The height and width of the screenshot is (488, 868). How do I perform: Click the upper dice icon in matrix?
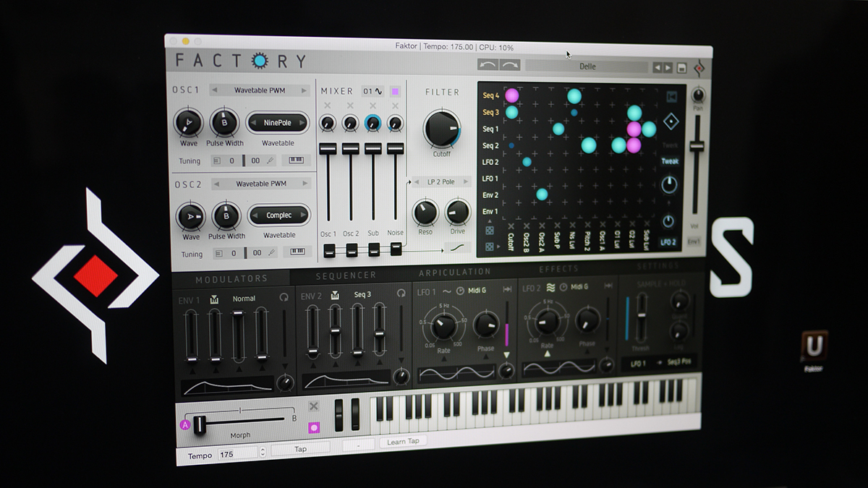point(490,230)
